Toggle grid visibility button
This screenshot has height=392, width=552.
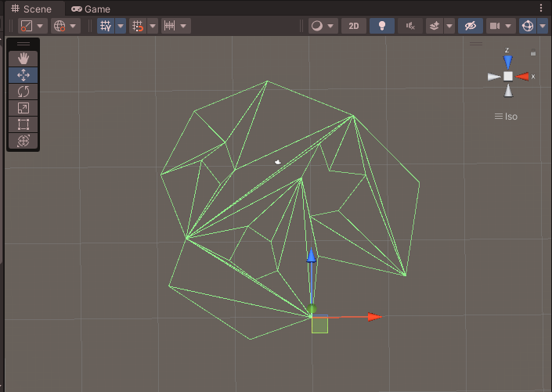106,26
